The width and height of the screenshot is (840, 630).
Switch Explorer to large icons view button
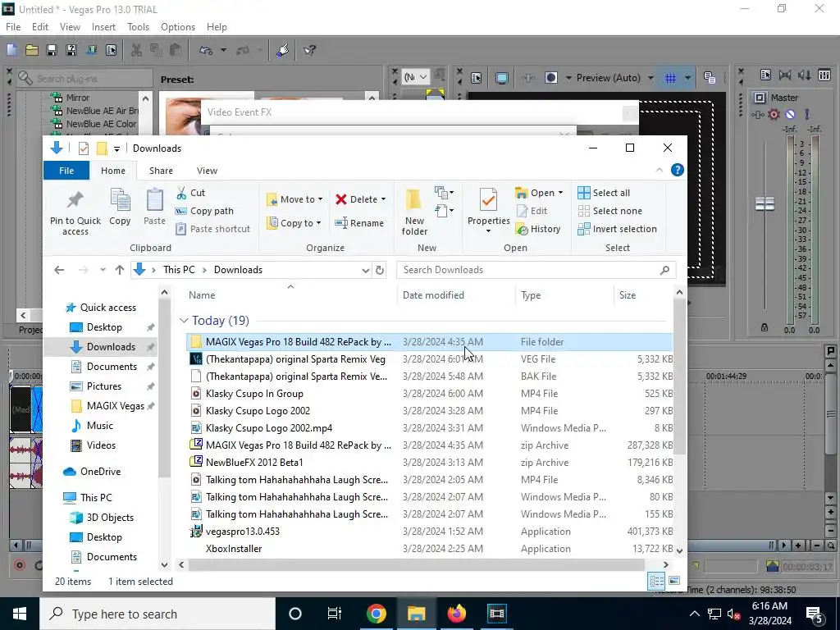674,581
